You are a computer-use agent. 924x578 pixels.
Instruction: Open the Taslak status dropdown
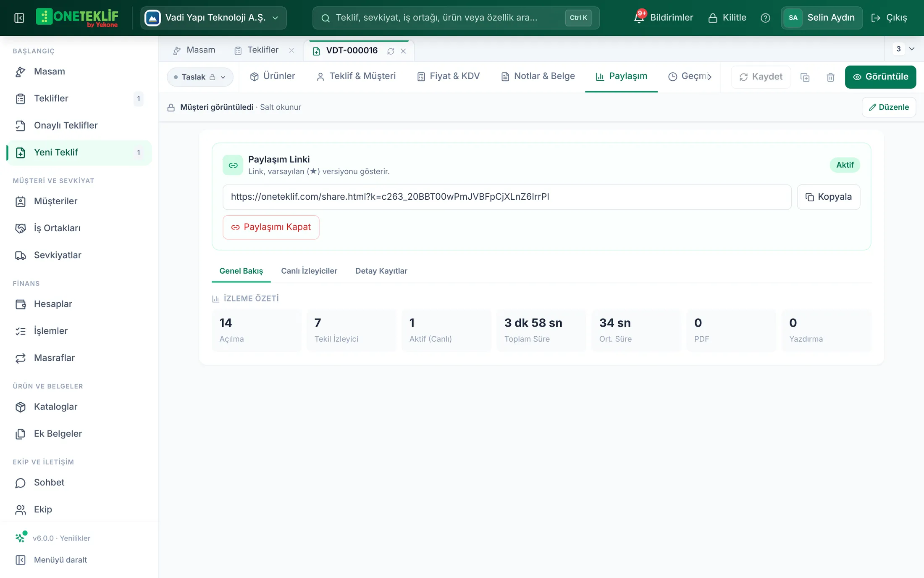(200, 77)
